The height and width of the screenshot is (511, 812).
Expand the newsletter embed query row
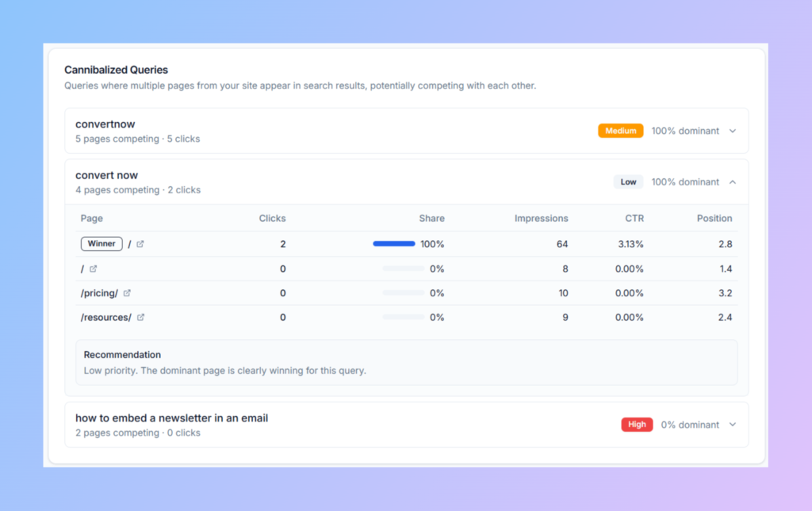[x=732, y=424]
